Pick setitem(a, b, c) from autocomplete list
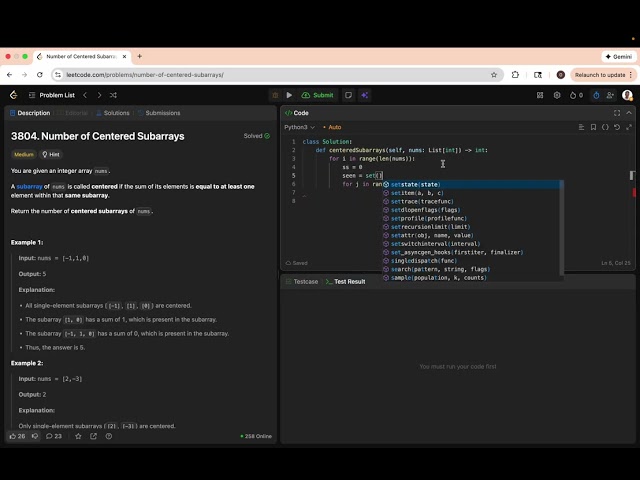 [x=416, y=193]
